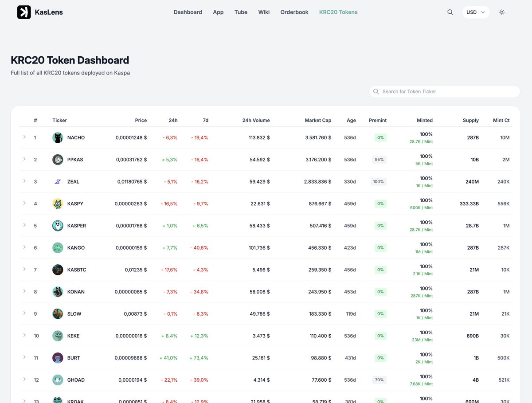The image size is (532, 403).
Task: Toggle the light/dark theme sun icon
Action: point(501,12)
